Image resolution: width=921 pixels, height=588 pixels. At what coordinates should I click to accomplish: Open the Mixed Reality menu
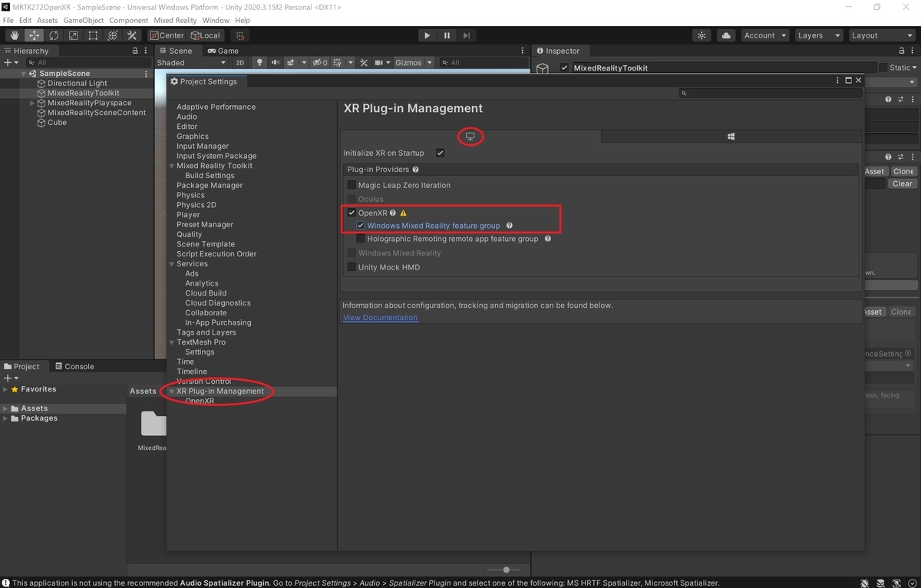click(175, 20)
